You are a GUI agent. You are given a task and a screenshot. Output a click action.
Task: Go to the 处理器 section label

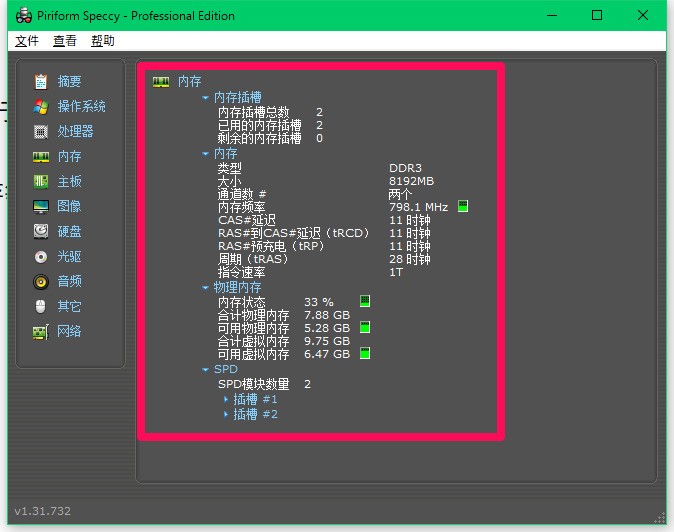(76, 131)
